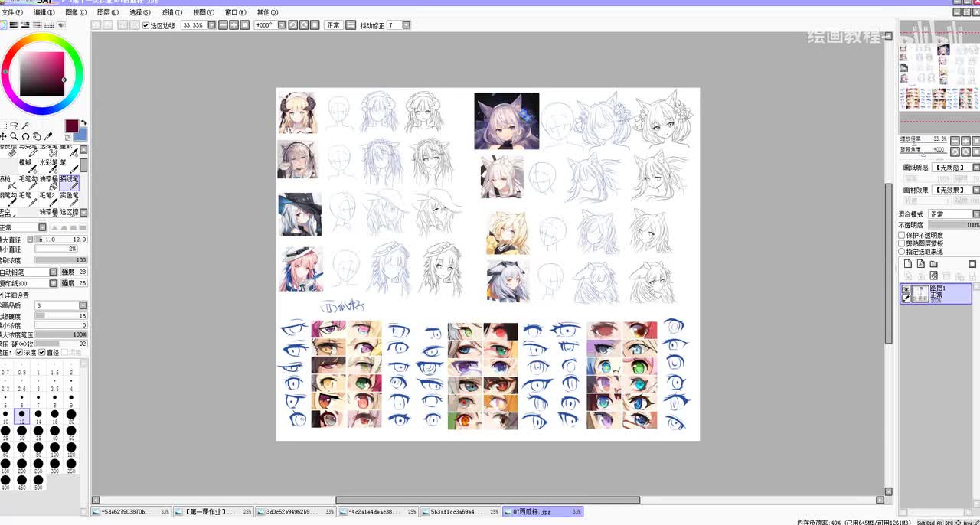The width and height of the screenshot is (980, 525).
Task: Open the 混合模式 blend mode dropdown
Action: click(x=976, y=214)
